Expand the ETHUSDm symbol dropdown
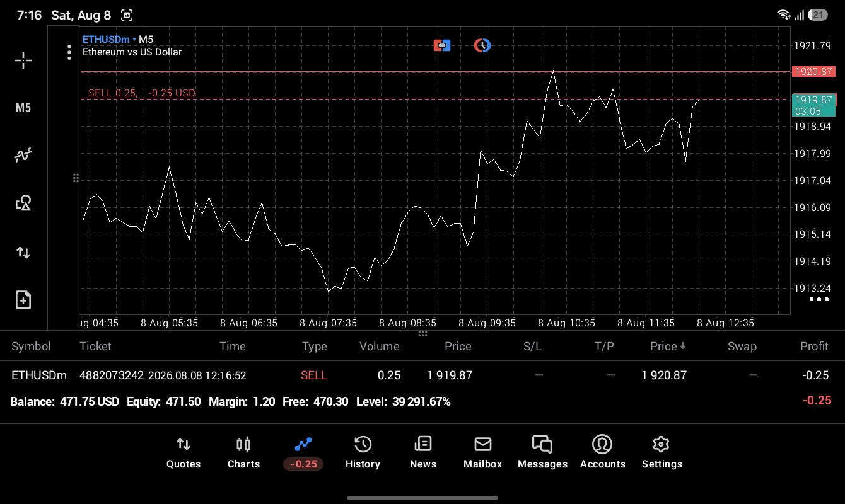The width and height of the screenshot is (845, 504). [x=110, y=39]
